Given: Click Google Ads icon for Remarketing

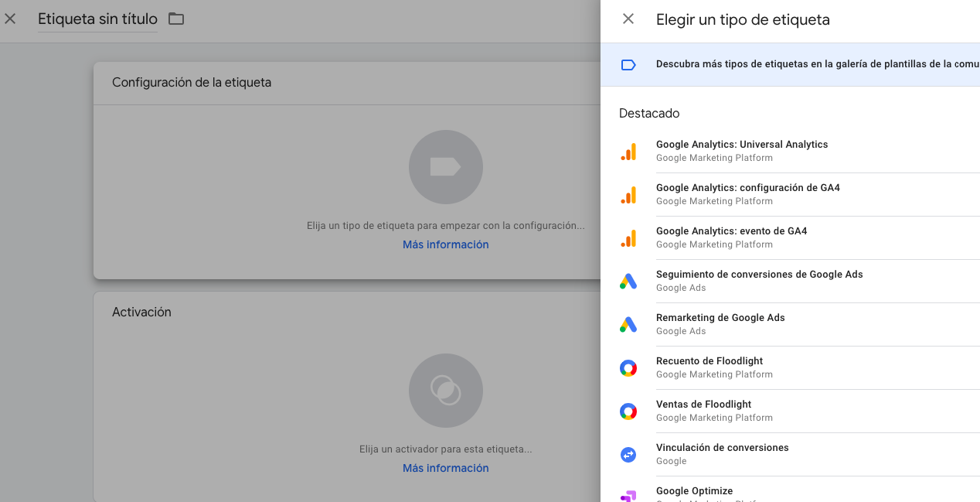Looking at the screenshot, I should click(628, 325).
